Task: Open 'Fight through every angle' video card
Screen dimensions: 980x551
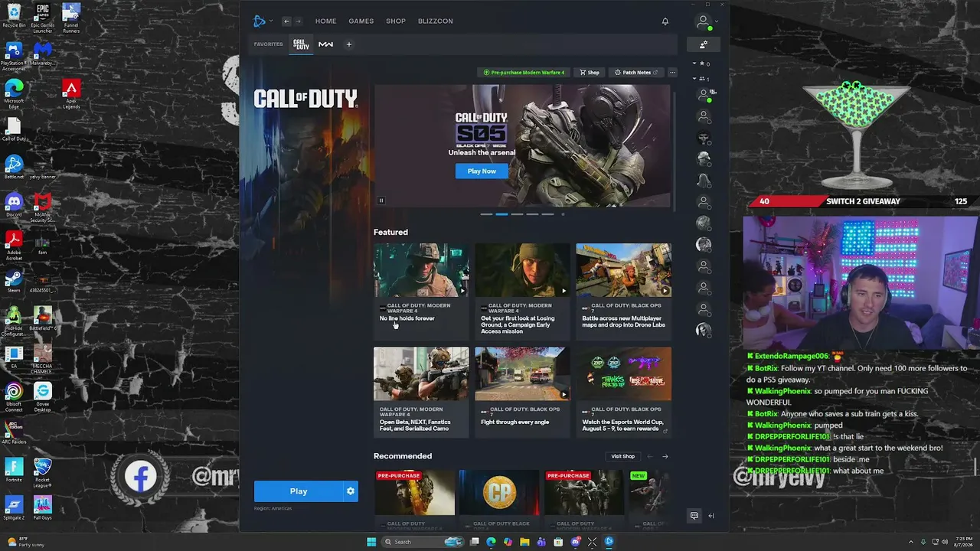Action: (x=522, y=392)
